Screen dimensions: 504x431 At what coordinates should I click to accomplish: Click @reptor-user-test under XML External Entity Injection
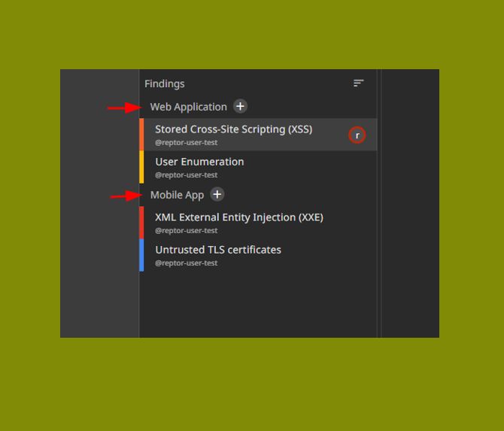(186, 230)
